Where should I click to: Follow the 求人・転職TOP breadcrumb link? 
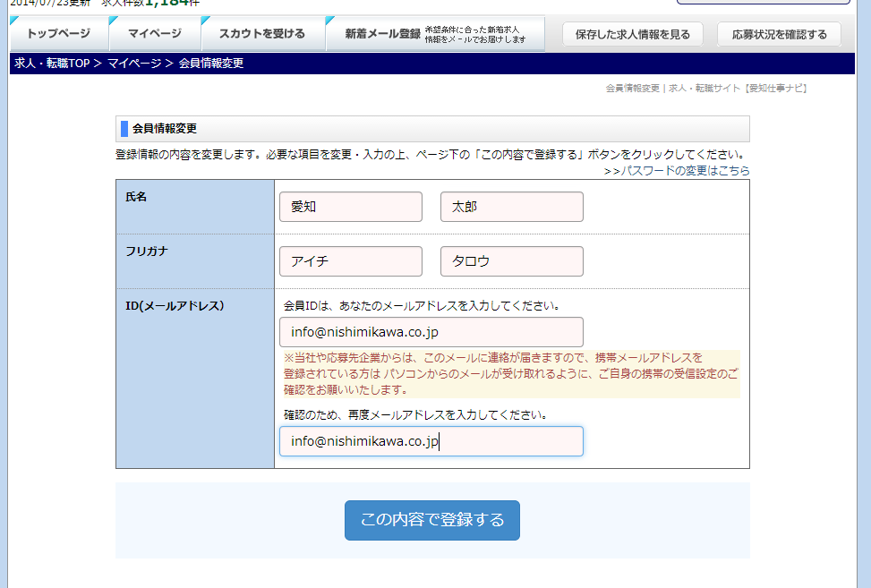[51, 64]
